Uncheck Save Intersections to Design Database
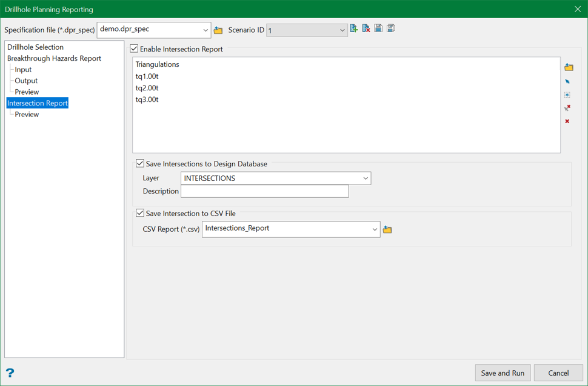 tap(140, 164)
